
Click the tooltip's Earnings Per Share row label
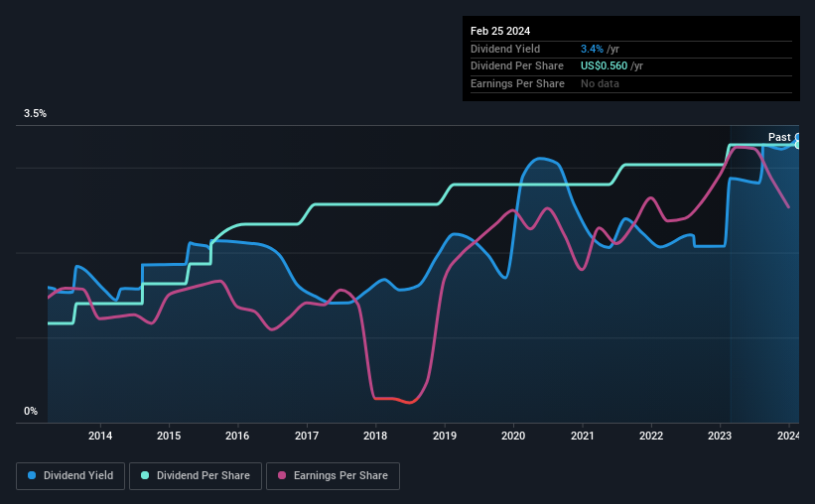tap(517, 83)
